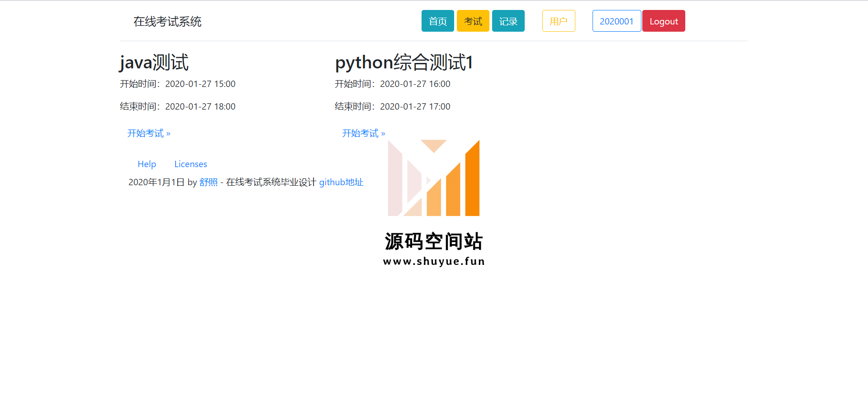Click the footer date 2020年1月1日
The height and width of the screenshot is (408, 868).
(x=157, y=182)
